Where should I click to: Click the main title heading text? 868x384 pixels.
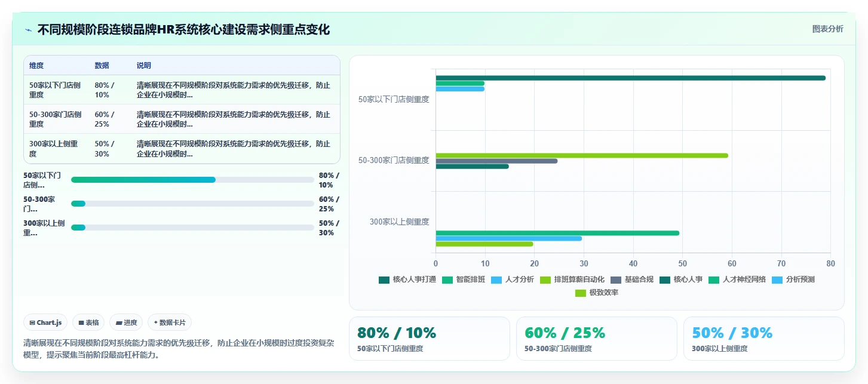click(183, 29)
